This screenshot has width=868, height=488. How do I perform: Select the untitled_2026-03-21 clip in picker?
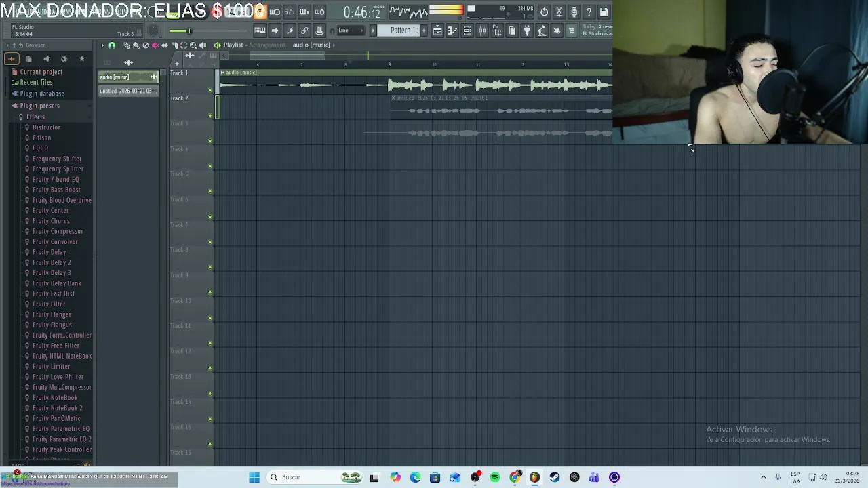pos(127,91)
